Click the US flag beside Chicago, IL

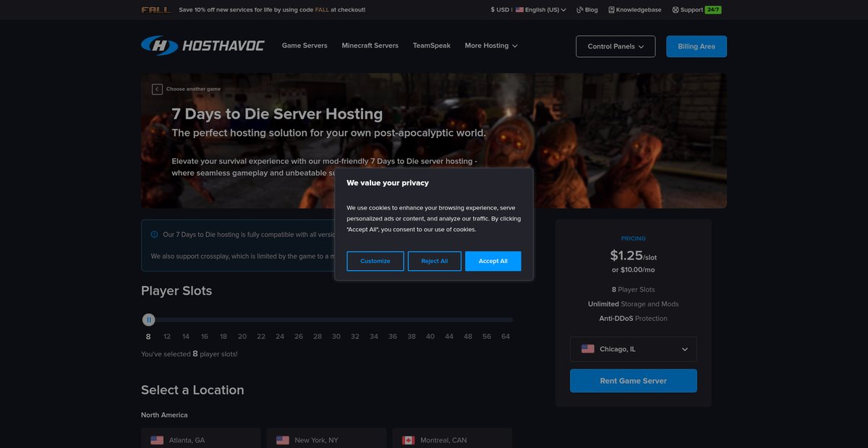pos(588,349)
